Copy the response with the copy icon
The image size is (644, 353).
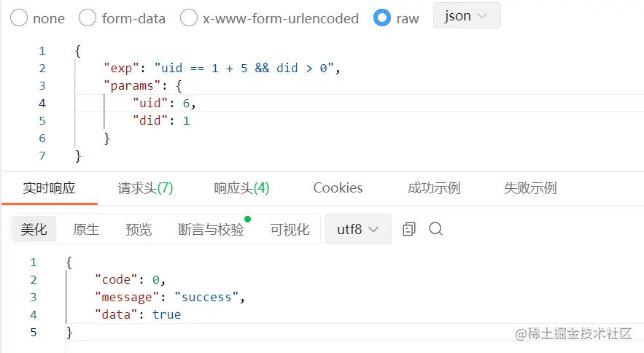[x=409, y=229]
